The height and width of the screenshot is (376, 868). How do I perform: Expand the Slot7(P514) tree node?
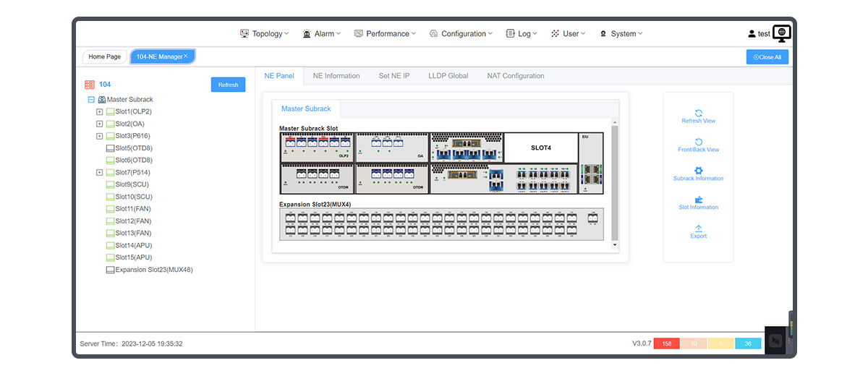pyautogui.click(x=100, y=173)
